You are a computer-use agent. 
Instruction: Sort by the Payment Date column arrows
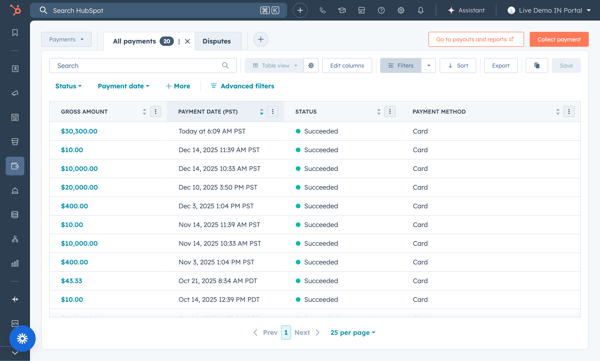point(261,111)
